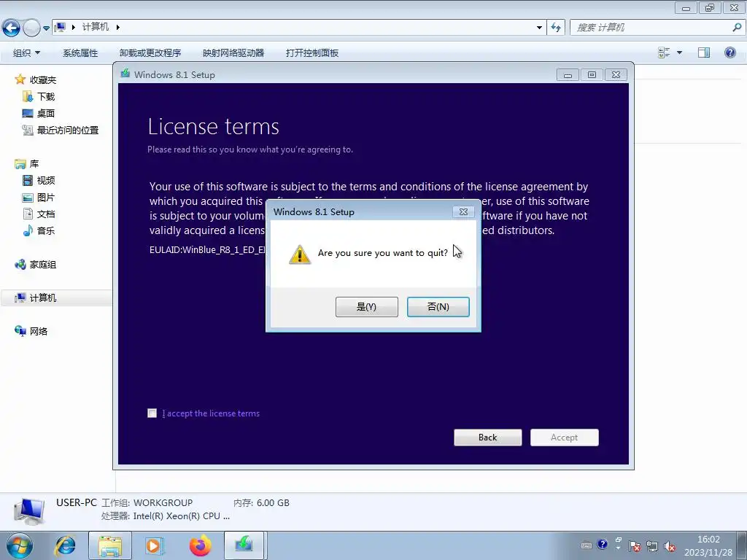
Task: Cancel quitting with the 否(N) button
Action: pyautogui.click(x=438, y=307)
